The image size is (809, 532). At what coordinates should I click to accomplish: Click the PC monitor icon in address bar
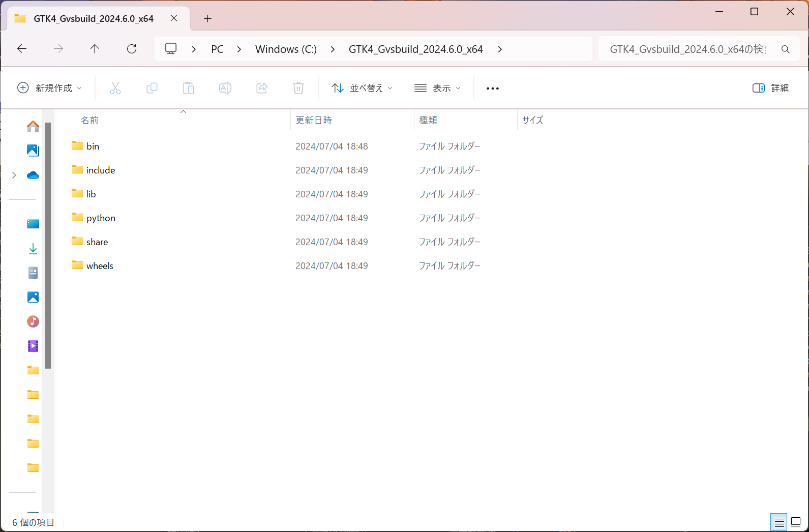pyautogui.click(x=171, y=49)
